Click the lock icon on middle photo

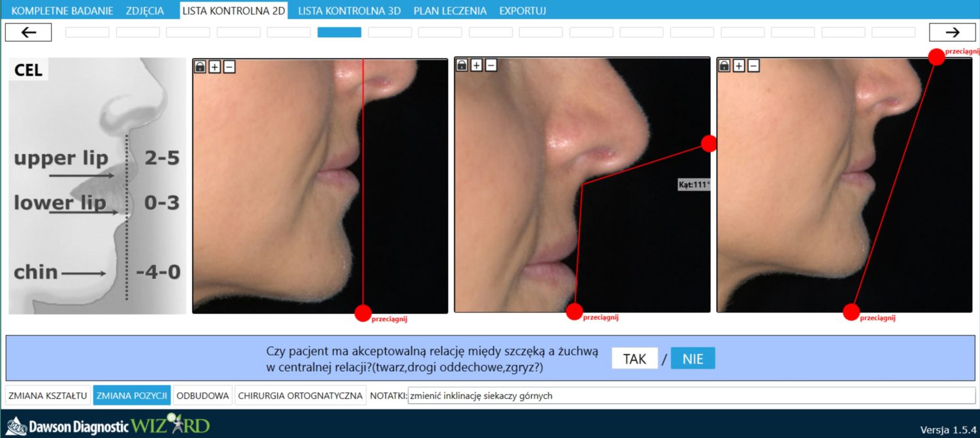tap(462, 65)
